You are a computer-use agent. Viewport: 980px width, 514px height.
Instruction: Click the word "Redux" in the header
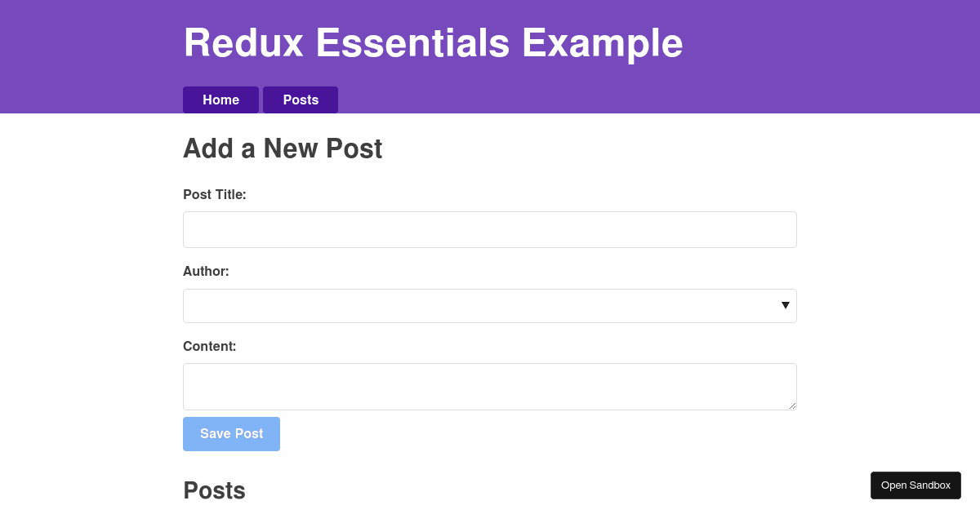click(x=243, y=42)
